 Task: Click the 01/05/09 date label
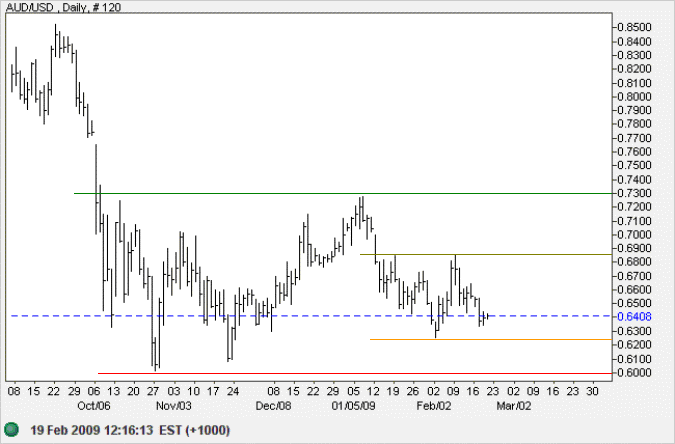[353, 406]
